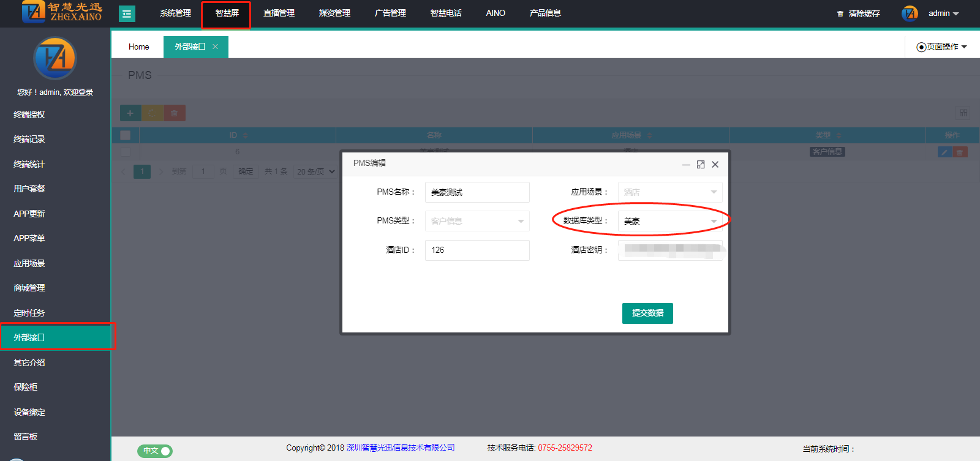
Task: Click the 清除缓存 trash icon
Action: [x=840, y=13]
